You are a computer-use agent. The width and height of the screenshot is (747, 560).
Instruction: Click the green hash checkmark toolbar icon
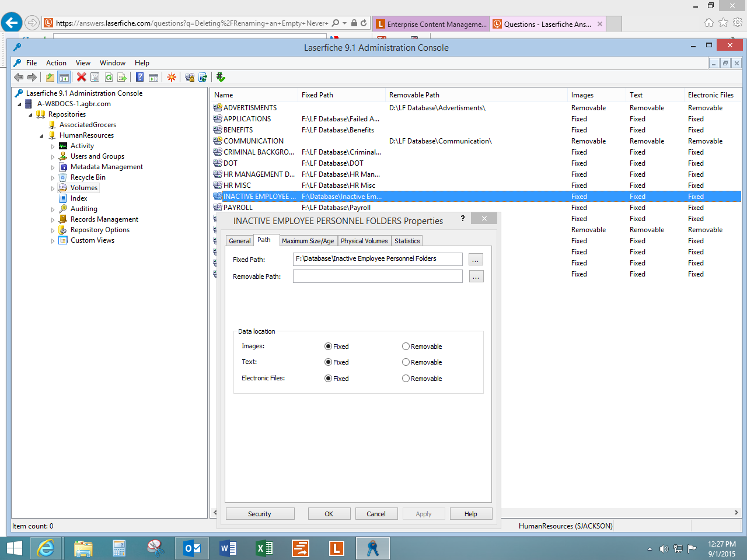point(221,77)
